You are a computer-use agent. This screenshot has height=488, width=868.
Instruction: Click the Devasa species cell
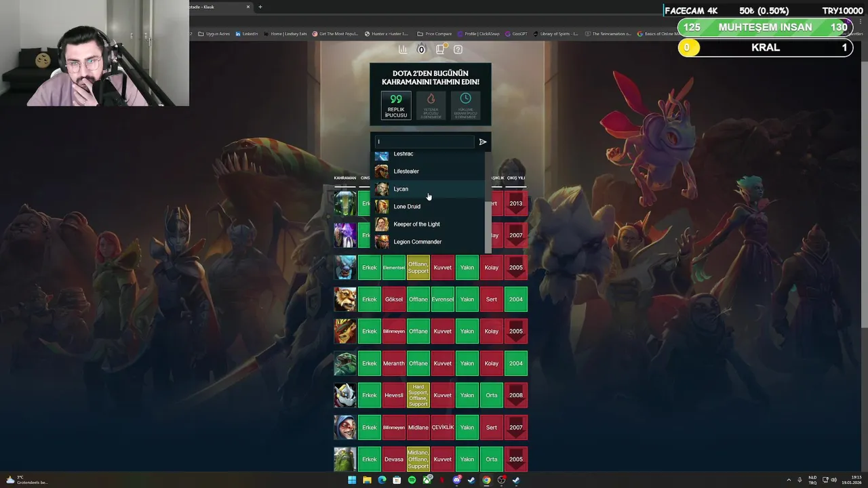[394, 459]
